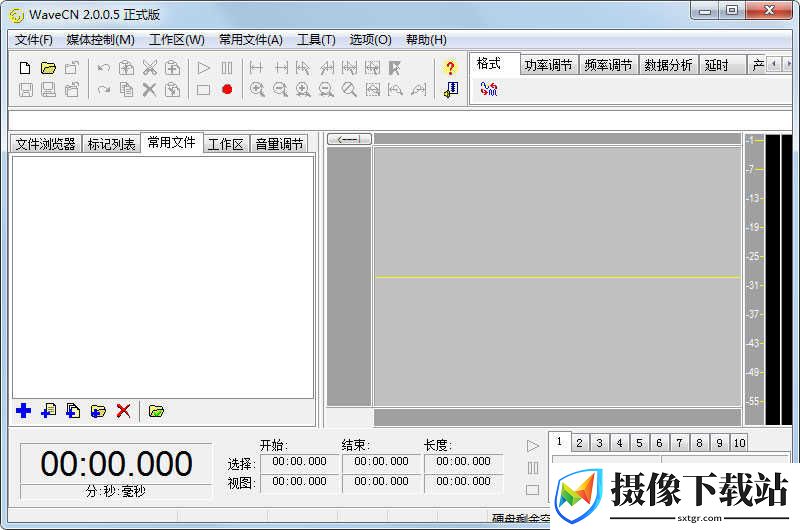Switch to the 频率调节 tab
The width and height of the screenshot is (800, 530).
pos(608,65)
